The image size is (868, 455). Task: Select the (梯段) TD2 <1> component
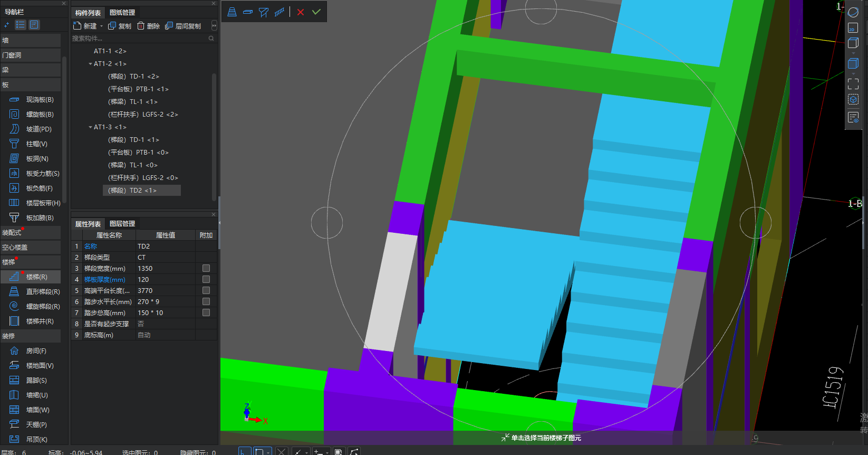tap(142, 191)
